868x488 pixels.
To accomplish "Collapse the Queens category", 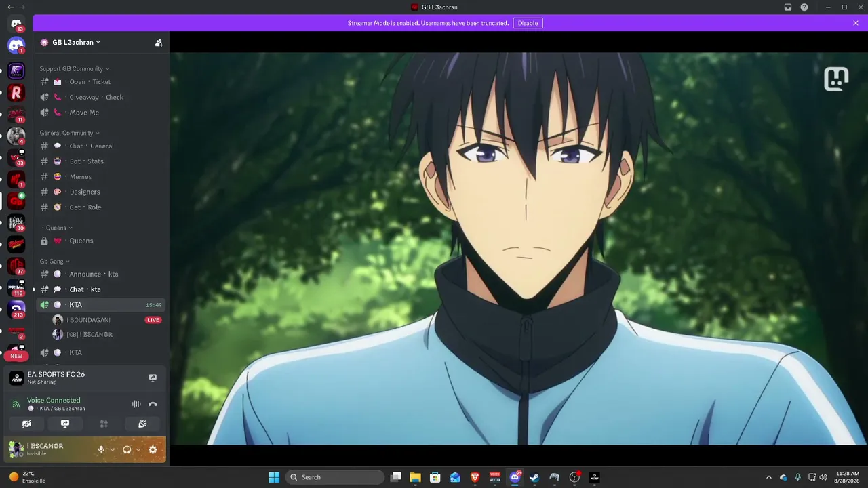I will pyautogui.click(x=58, y=228).
